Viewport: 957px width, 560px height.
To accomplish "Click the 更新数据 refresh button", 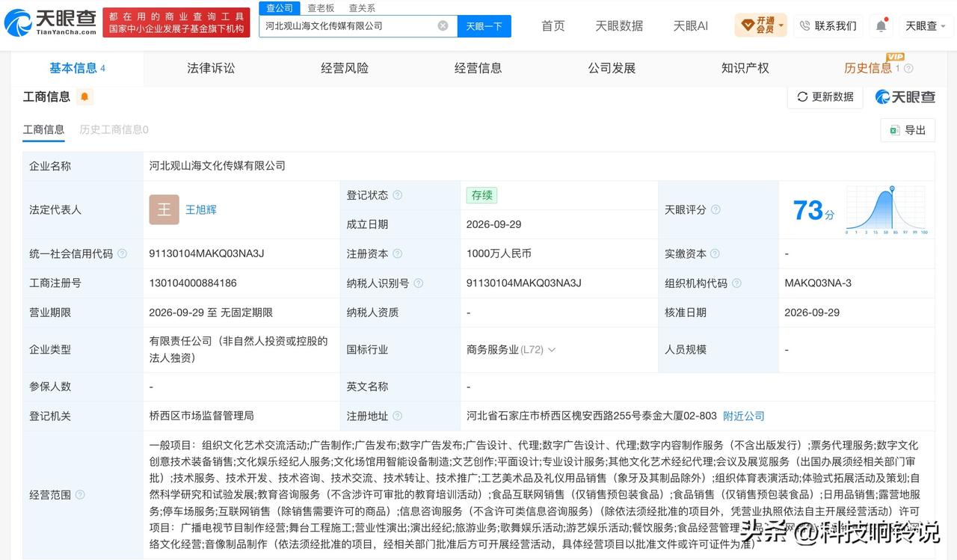I will 825,96.
